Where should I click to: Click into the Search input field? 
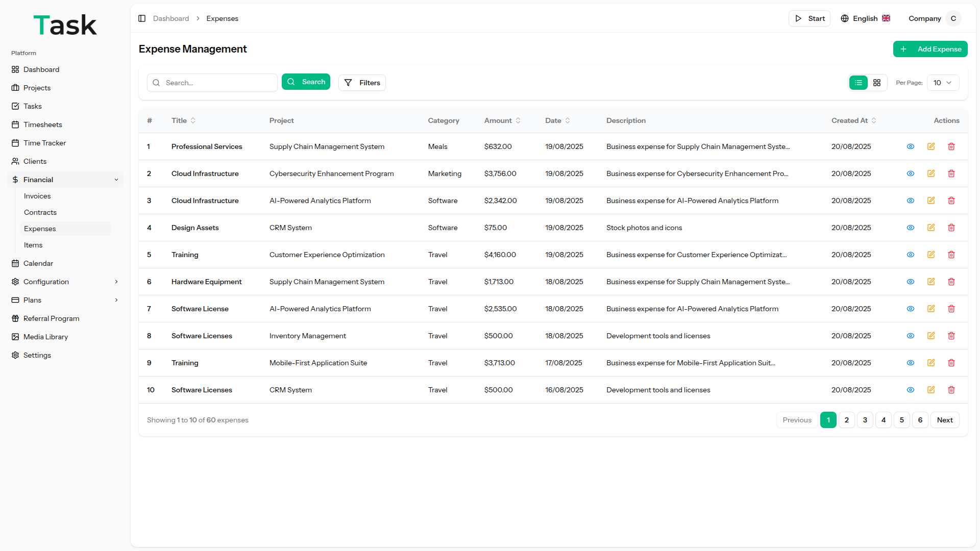[218, 83]
